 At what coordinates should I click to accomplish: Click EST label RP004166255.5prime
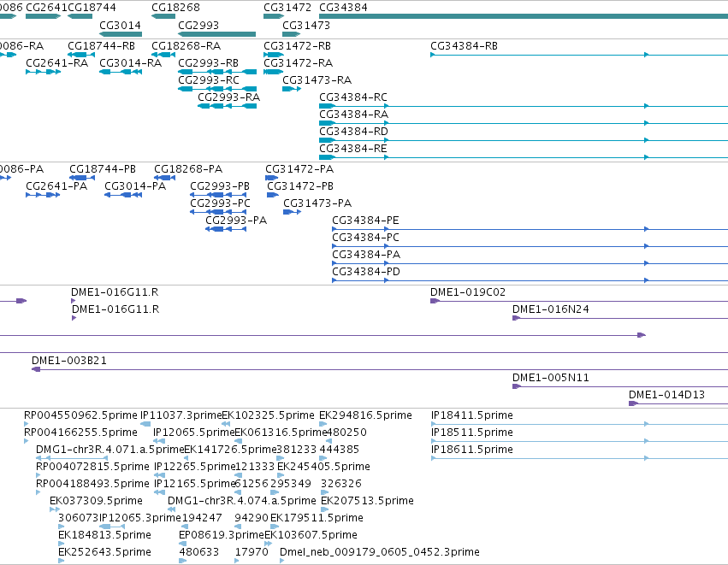pyautogui.click(x=80, y=433)
